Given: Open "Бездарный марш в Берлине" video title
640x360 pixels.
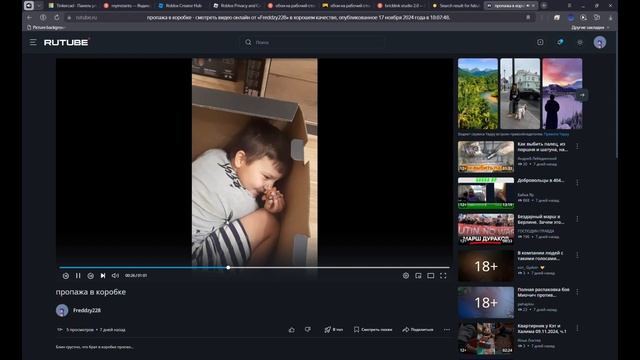Looking at the screenshot, I should coord(541,220).
